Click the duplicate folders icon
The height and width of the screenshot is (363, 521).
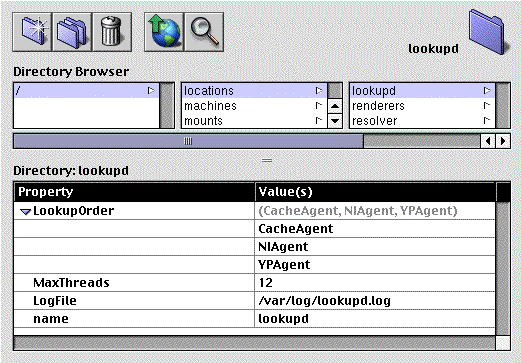[x=72, y=32]
